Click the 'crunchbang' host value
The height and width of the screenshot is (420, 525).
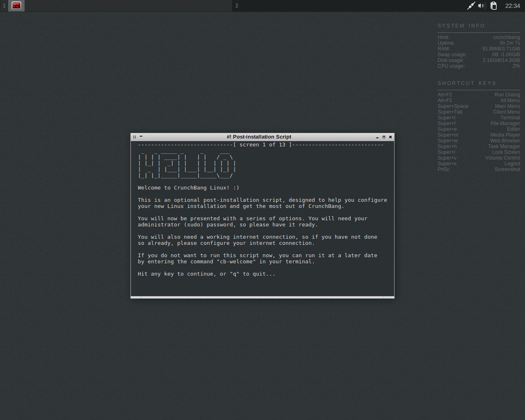tap(507, 37)
